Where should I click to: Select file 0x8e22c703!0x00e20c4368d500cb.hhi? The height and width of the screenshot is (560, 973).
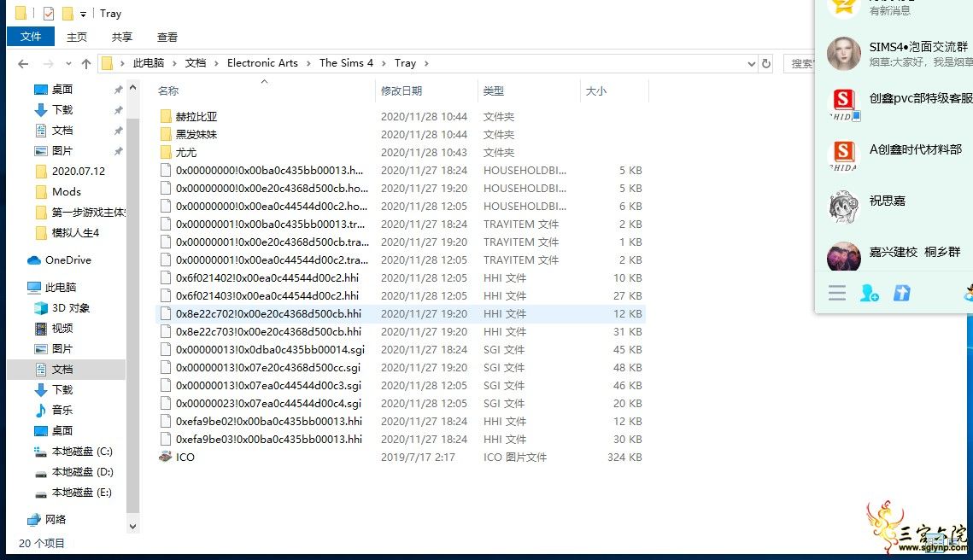(x=268, y=332)
